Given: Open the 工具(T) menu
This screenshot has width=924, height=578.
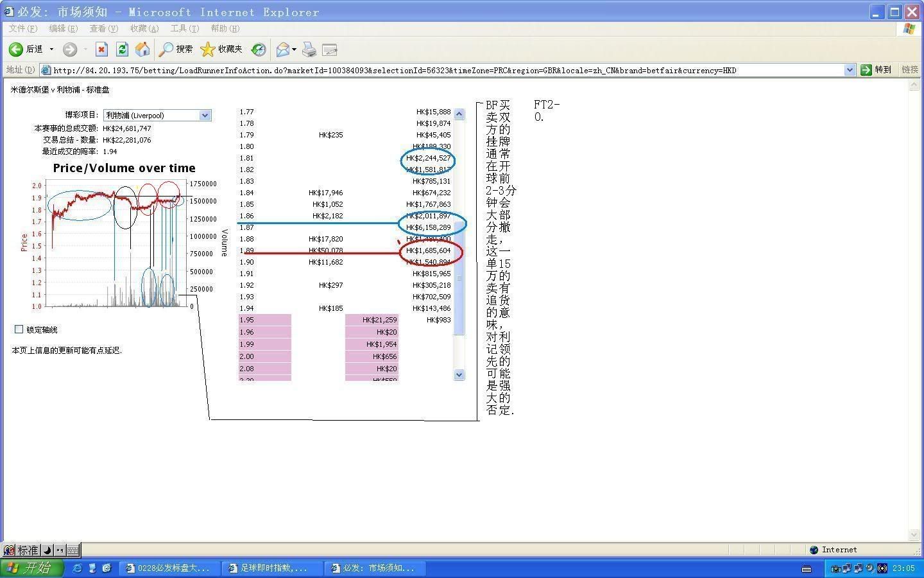Looking at the screenshot, I should tap(184, 28).
